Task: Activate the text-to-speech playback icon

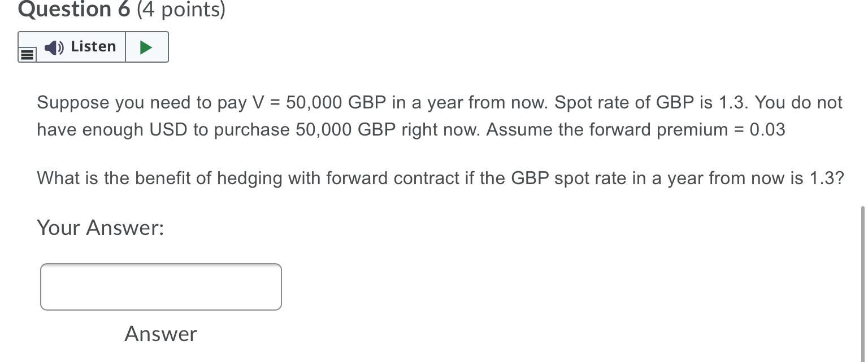Action: click(x=146, y=47)
